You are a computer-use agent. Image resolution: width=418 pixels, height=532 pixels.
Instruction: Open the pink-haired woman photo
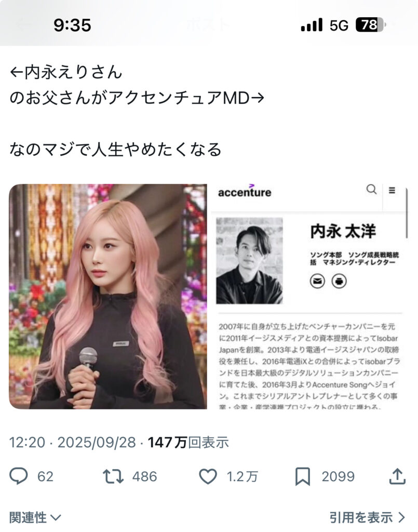[x=108, y=297]
